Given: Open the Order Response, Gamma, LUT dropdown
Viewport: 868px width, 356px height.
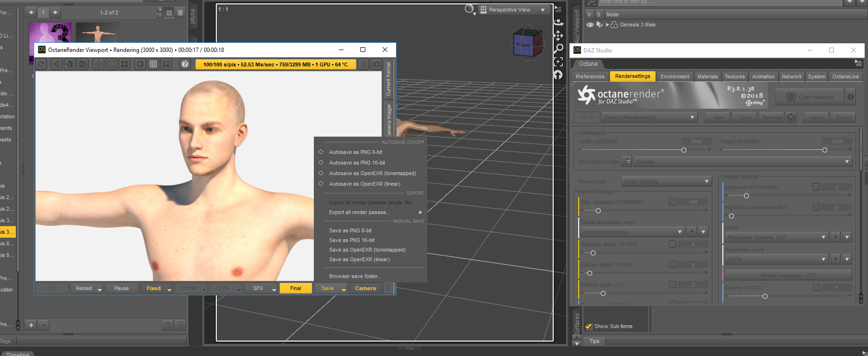Looking at the screenshot, I should pos(776,237).
